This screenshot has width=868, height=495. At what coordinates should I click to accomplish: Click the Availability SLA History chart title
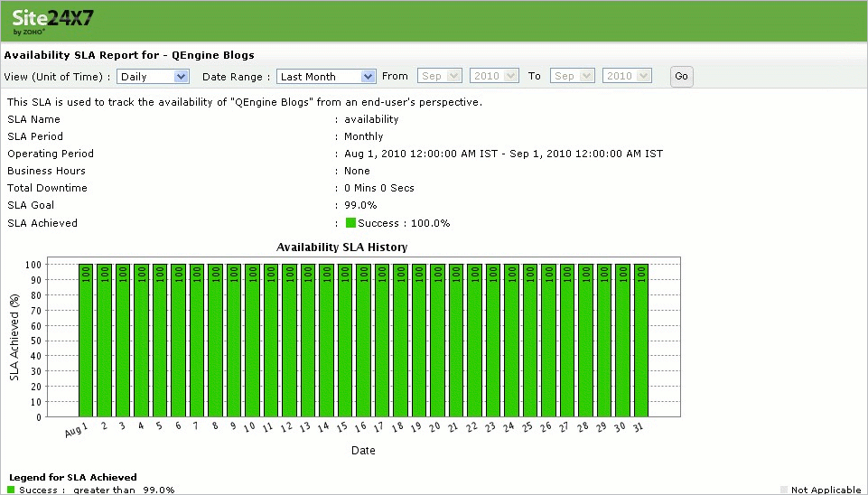(x=341, y=247)
